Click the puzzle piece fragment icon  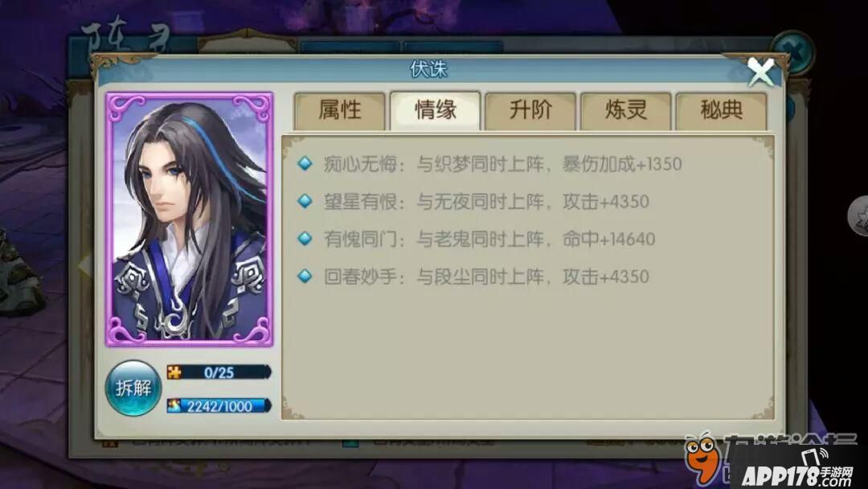[x=174, y=372]
